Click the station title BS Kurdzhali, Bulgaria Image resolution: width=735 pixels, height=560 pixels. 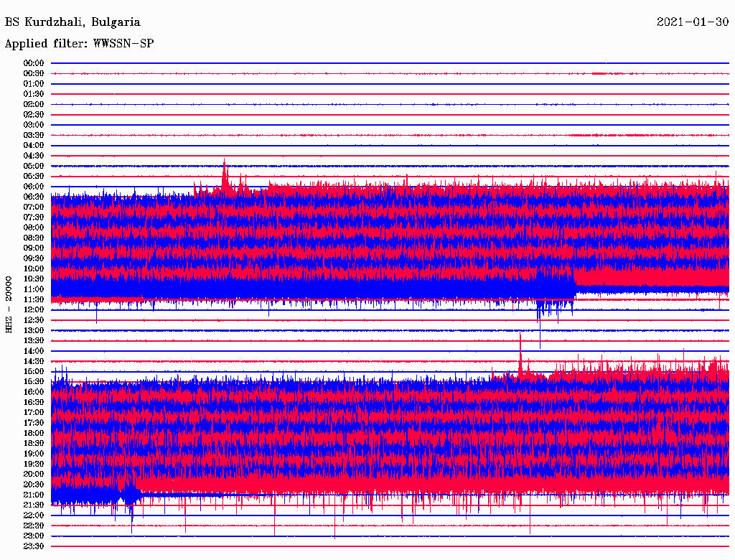pyautogui.click(x=72, y=22)
